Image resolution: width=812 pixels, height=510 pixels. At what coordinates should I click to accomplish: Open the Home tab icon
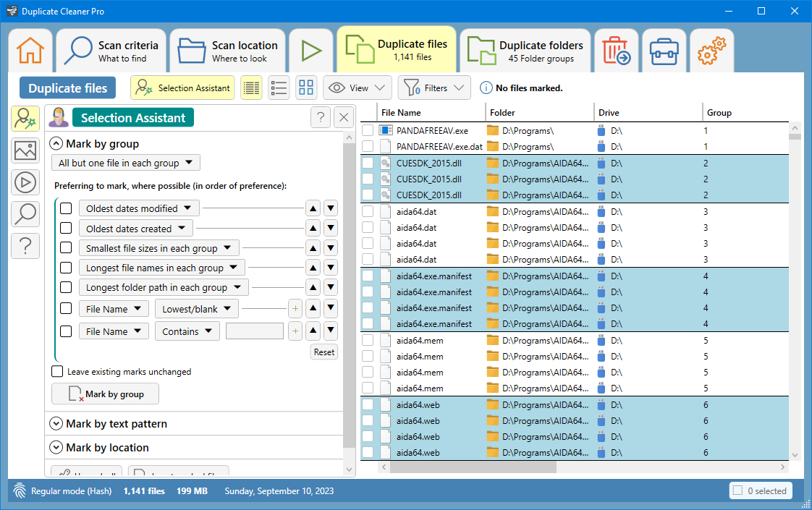[x=30, y=51]
